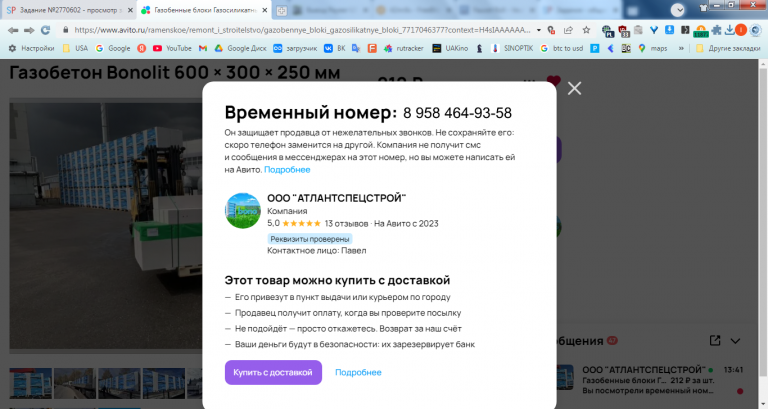Screen dimensions: 768x409
Task: Open the USA bookmarks folder
Action: coord(75,48)
